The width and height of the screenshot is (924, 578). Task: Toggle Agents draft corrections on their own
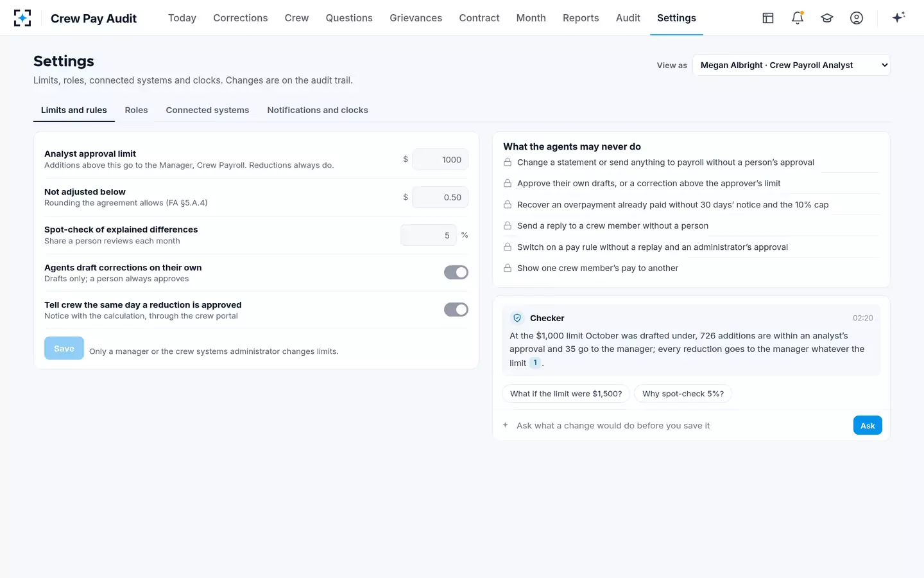click(456, 272)
